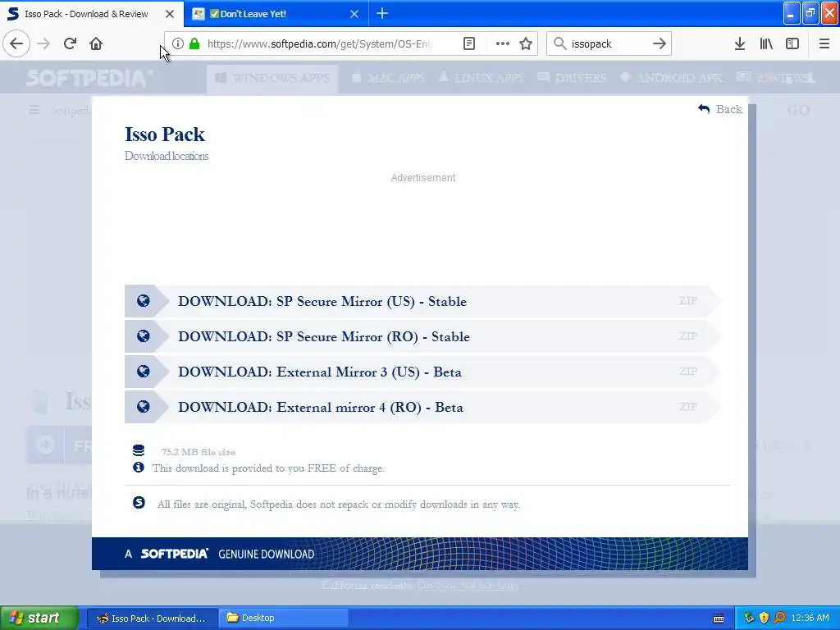
Task: Close the Don't Leave Yet tab
Action: click(x=354, y=14)
